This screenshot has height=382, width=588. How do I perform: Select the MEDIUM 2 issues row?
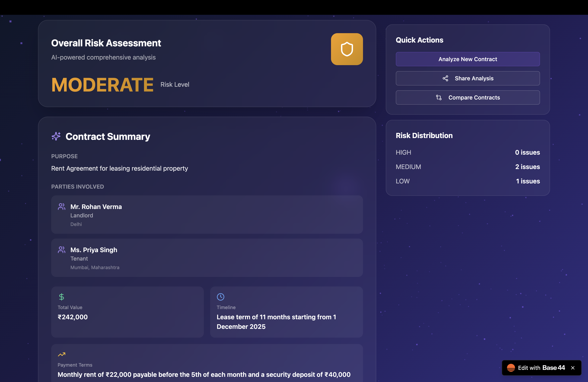tap(467, 167)
